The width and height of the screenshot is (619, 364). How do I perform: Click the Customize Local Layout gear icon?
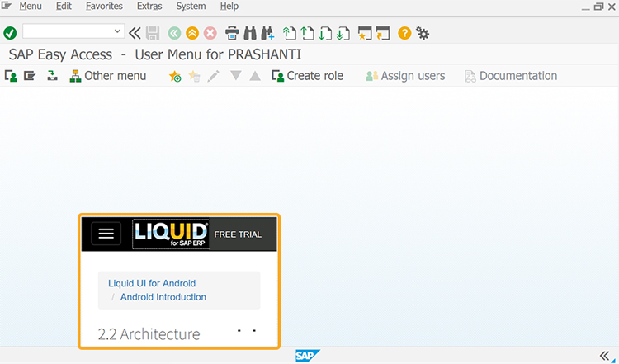[x=423, y=33]
